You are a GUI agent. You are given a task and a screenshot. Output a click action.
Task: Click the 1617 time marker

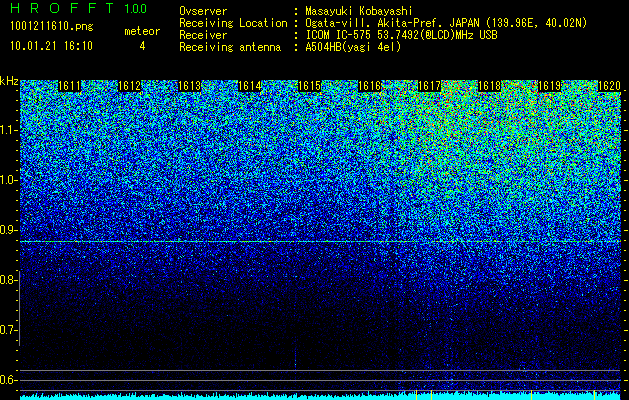429,86
